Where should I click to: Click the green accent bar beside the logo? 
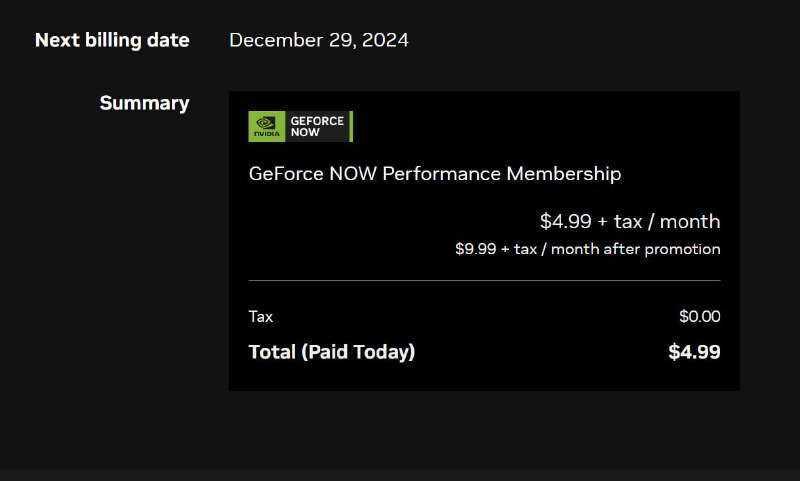click(351, 126)
